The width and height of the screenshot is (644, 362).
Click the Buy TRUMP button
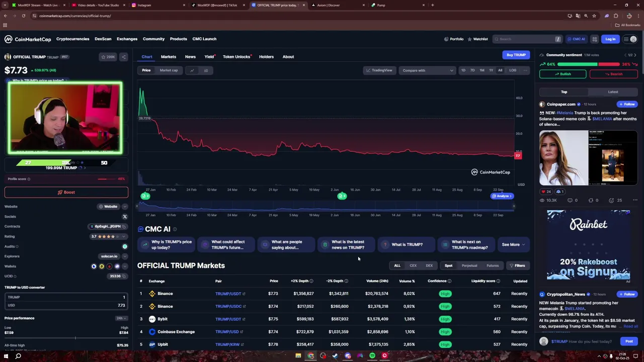(x=516, y=55)
